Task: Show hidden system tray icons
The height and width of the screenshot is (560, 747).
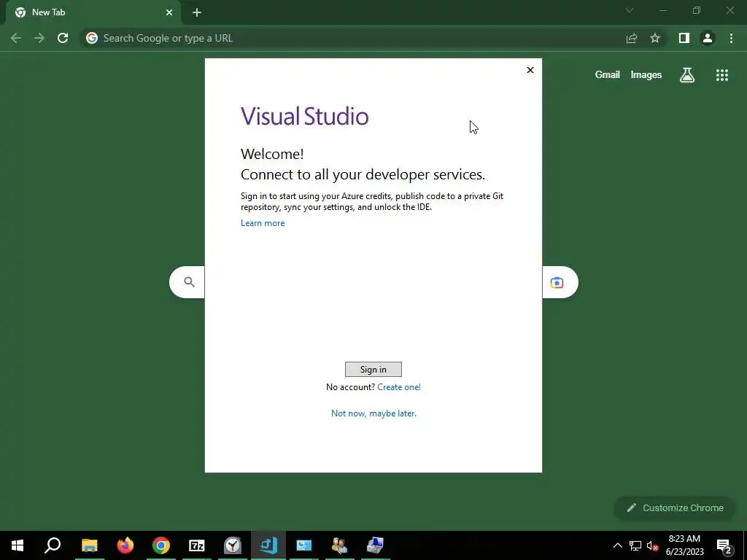Action: tap(617, 545)
